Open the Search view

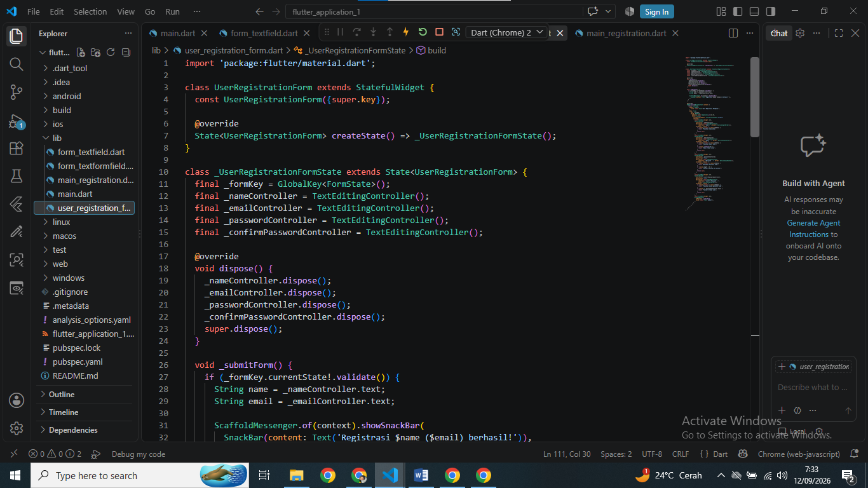17,64
